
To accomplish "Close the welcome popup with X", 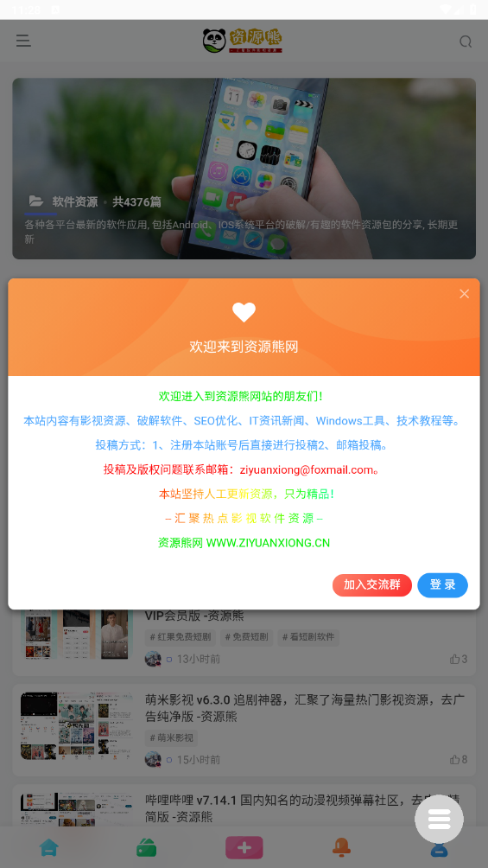I will [464, 294].
